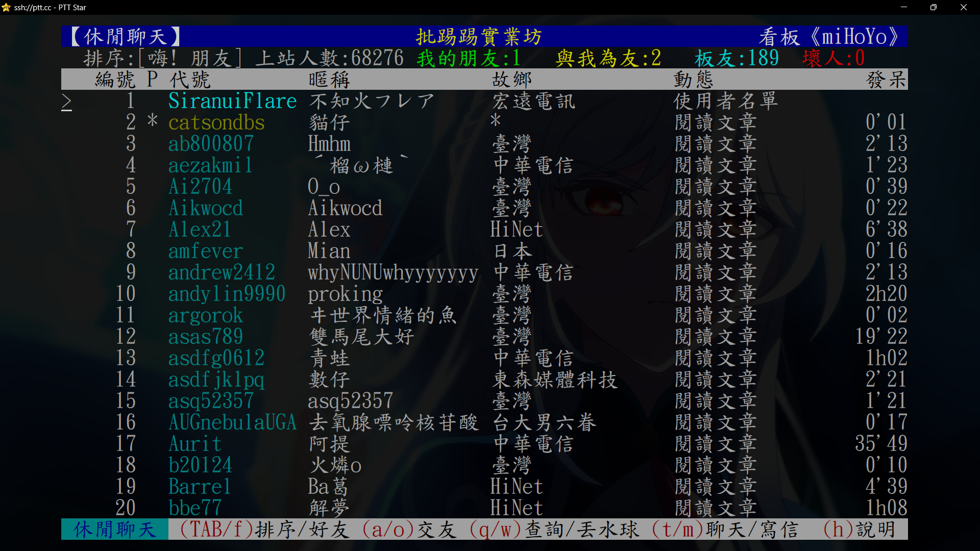Click idle time 2h20
The width and height of the screenshot is (980, 551).
[887, 294]
